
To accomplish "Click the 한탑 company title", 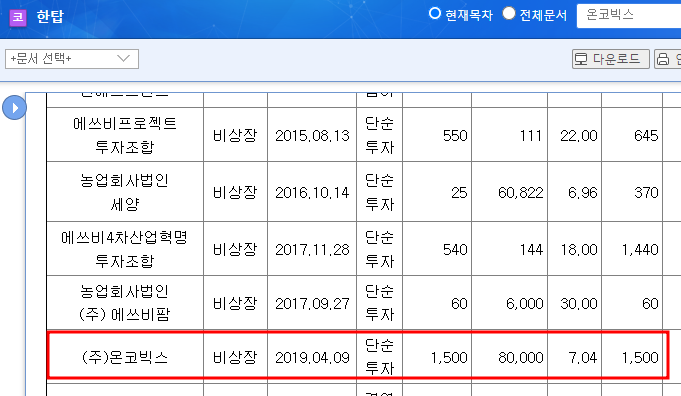I will click(x=50, y=16).
